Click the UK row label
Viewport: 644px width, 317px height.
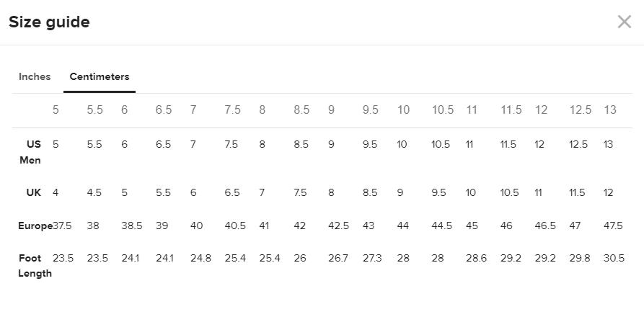(x=34, y=192)
